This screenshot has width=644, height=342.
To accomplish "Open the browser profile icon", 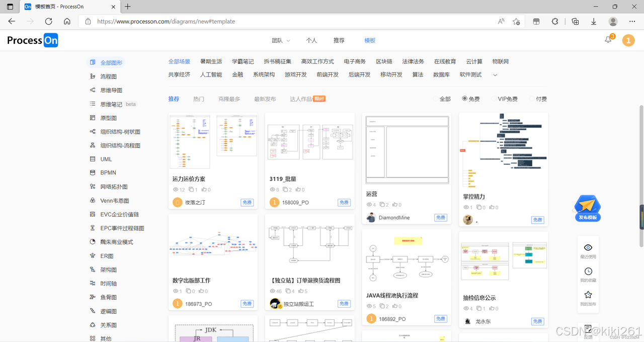I will (613, 21).
